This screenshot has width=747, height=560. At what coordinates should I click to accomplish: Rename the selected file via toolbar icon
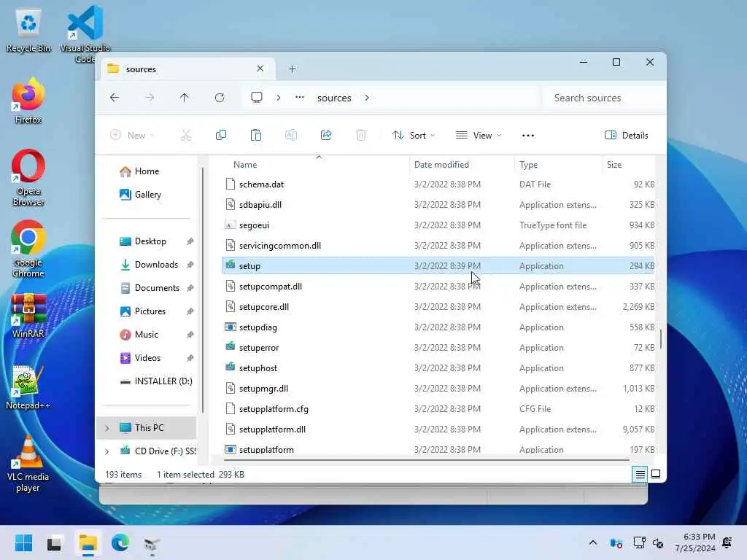tap(291, 135)
